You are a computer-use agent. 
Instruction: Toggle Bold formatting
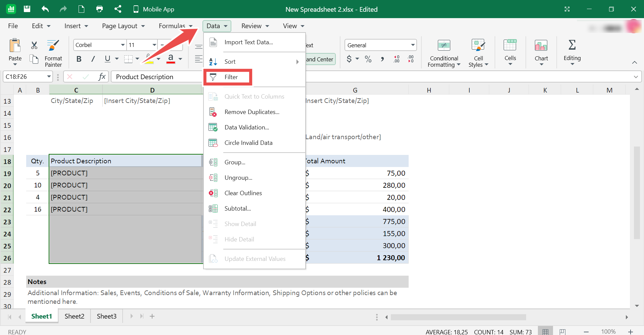tap(79, 59)
